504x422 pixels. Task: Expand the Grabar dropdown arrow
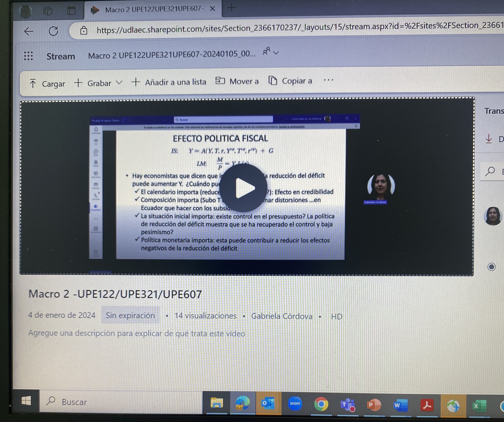[x=119, y=83]
